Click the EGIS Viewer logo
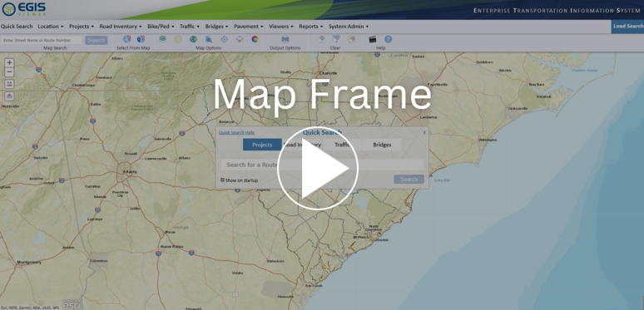Viewport: 644px width, 310px height. [x=24, y=9]
